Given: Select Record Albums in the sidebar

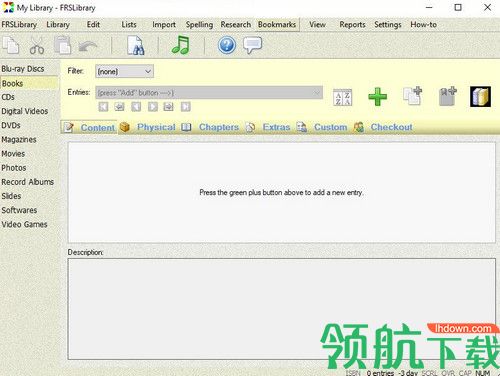Looking at the screenshot, I should (27, 182).
